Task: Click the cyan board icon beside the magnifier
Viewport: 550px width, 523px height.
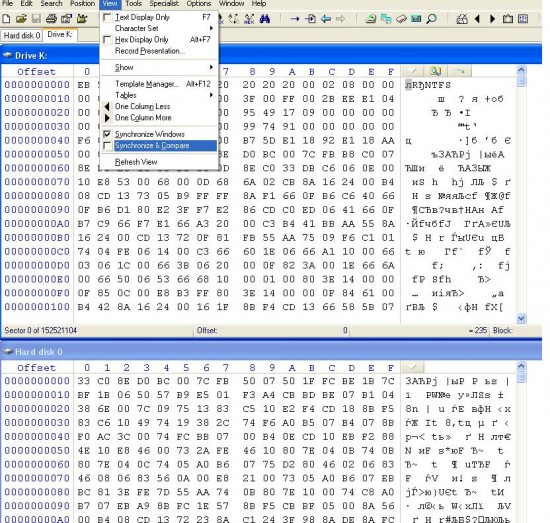Action: (416, 19)
